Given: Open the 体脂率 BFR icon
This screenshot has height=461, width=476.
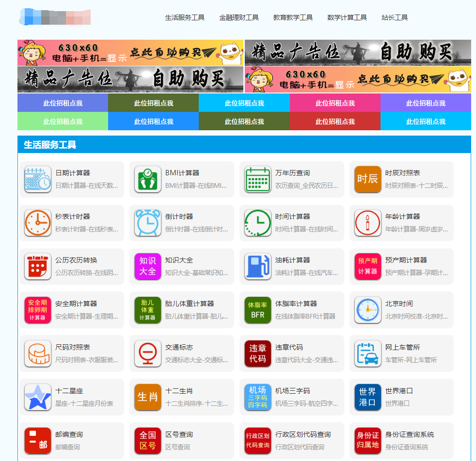Looking at the screenshot, I should (x=257, y=310).
